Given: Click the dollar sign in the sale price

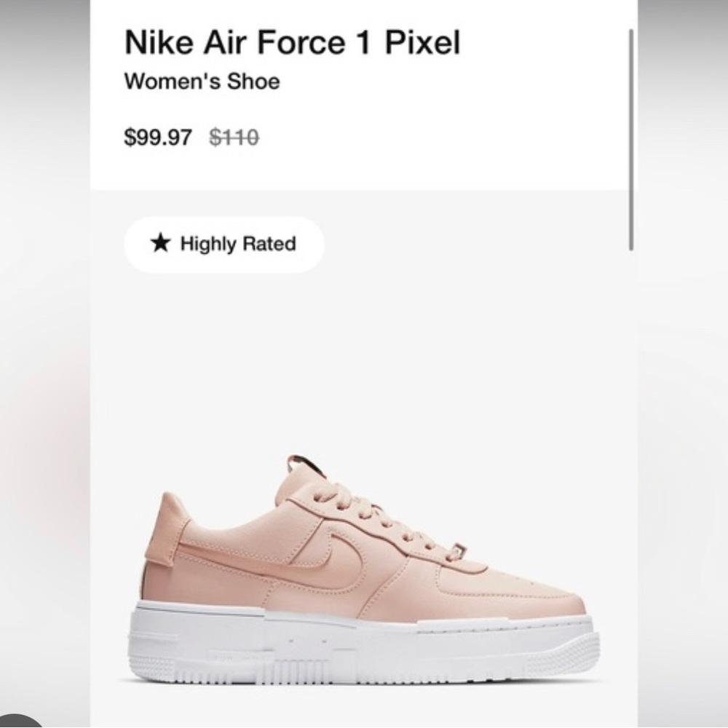Looking at the screenshot, I should coord(131,136).
